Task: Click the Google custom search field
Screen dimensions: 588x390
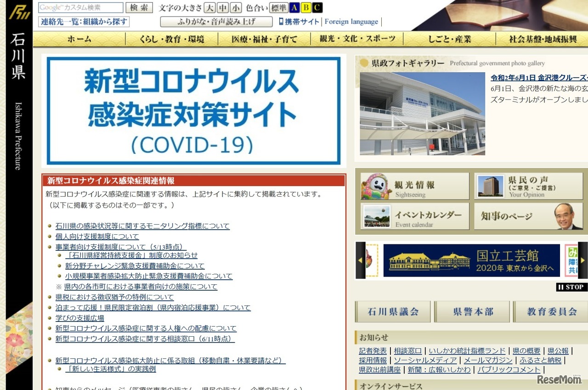Action: [81, 8]
